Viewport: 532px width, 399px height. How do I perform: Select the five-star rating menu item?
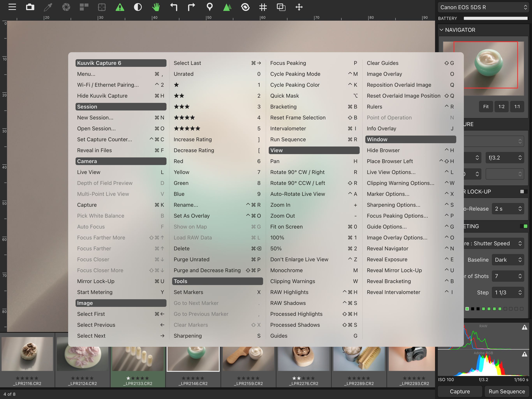pos(218,129)
